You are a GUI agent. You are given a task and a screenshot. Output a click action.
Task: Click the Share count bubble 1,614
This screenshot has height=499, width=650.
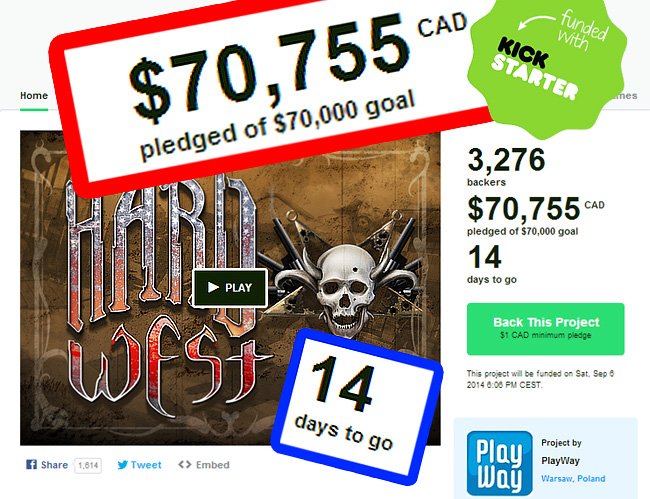87,465
